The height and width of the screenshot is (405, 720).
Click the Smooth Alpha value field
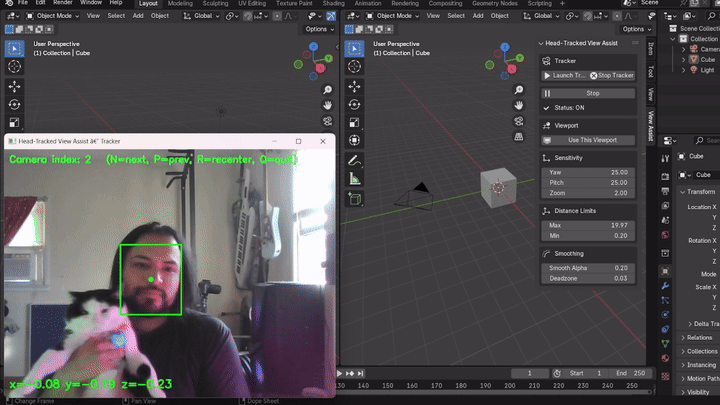[x=589, y=268]
